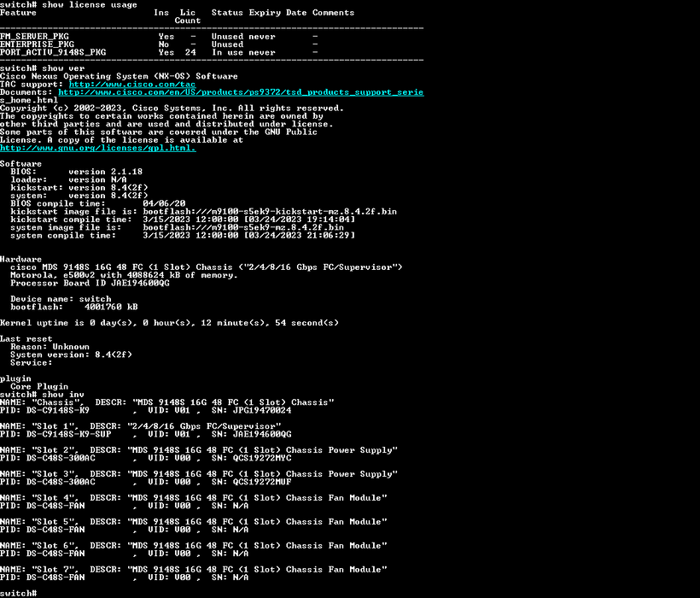Click the Lic Count value 24
The width and height of the screenshot is (700, 598).
point(190,52)
